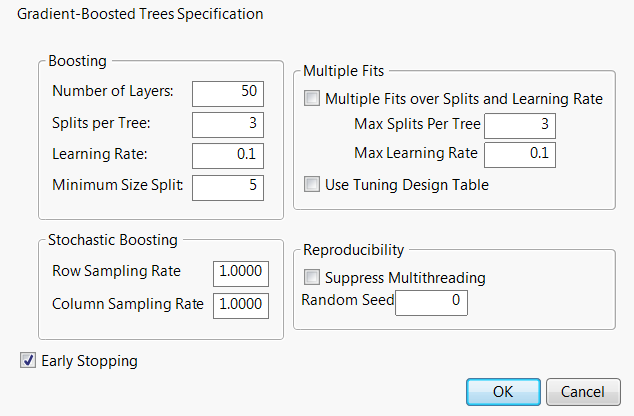This screenshot has height=416, width=634.
Task: Focus the Splits per Tree field in Boosting
Action: click(228, 124)
